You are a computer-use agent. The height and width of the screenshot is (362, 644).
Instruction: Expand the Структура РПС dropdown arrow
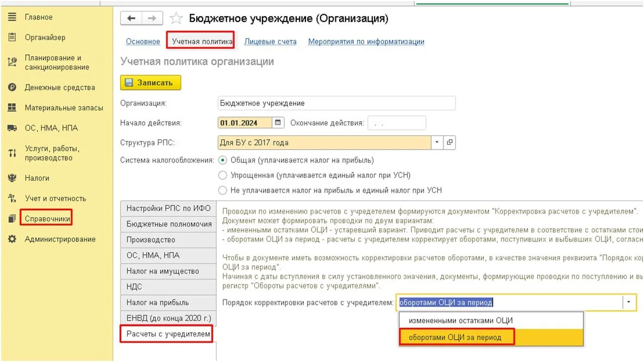click(x=437, y=142)
